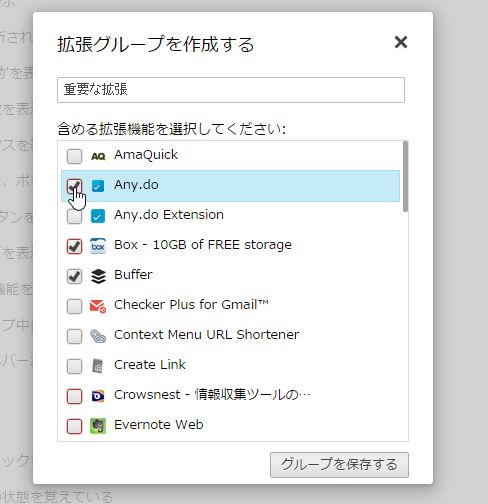Check the AmaQuick checkbox
Viewport: 488px width, 504px height.
coord(74,156)
